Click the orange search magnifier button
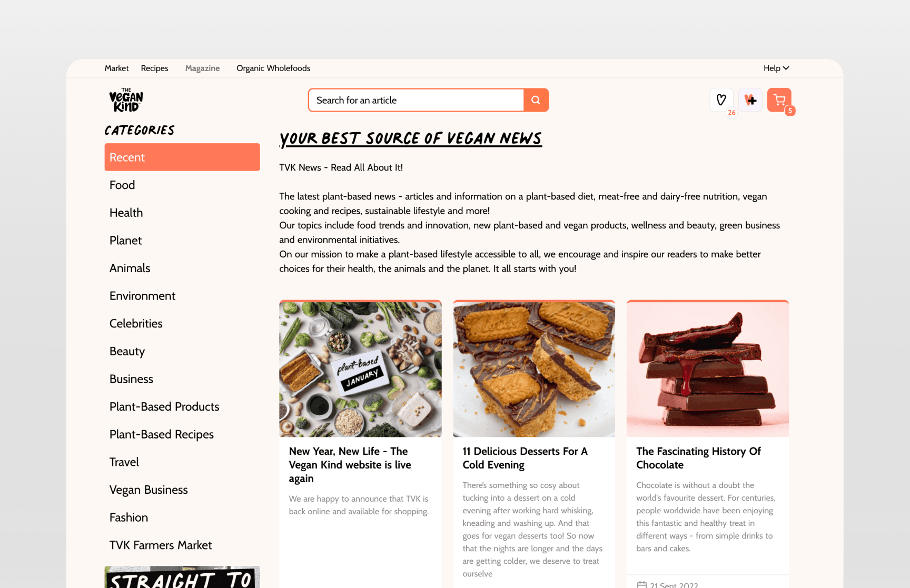Image resolution: width=910 pixels, height=588 pixels. [536, 100]
